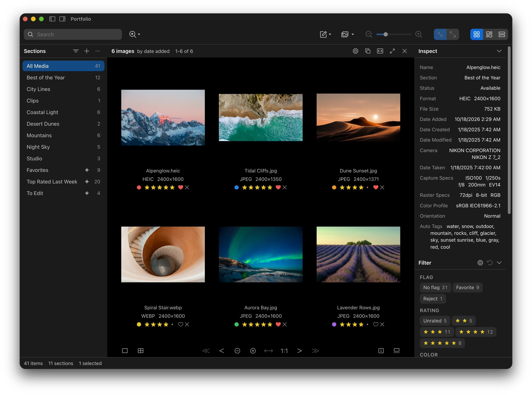The image size is (532, 395).
Task: Select Top Rated Last Week smart section
Action: (63, 182)
